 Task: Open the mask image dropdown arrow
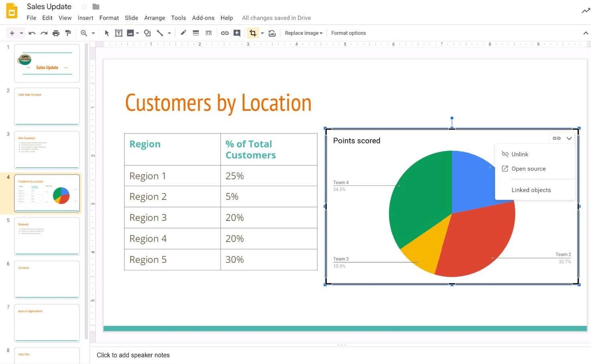point(262,33)
